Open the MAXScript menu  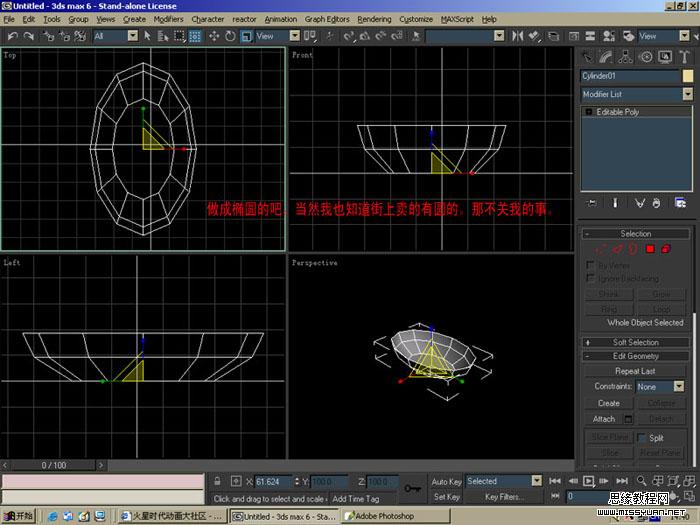pyautogui.click(x=457, y=19)
